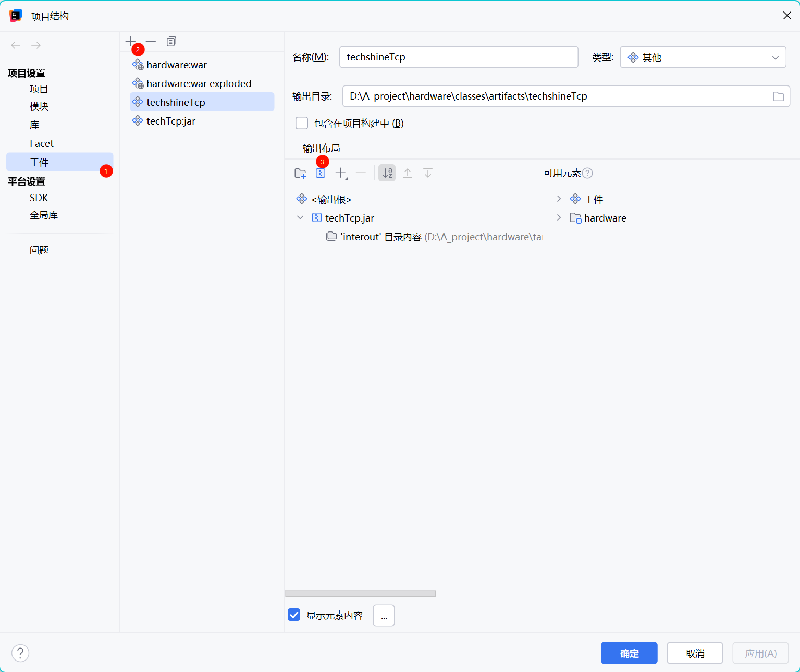Select techTcp.jar in output layout
The width and height of the screenshot is (800, 672).
click(x=350, y=218)
